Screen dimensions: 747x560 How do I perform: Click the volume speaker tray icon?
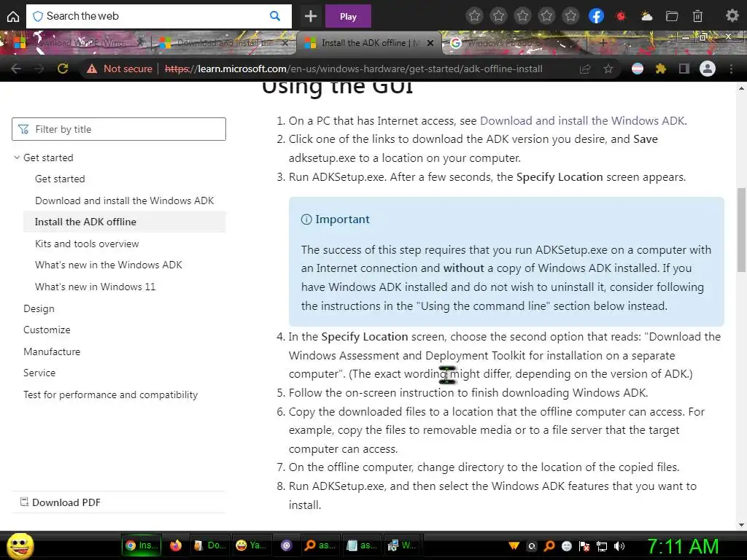619,546
